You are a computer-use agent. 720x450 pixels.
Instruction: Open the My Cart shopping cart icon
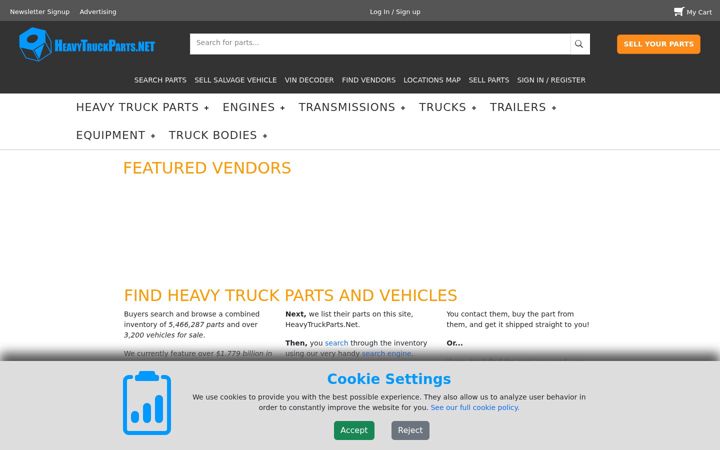coord(679,11)
